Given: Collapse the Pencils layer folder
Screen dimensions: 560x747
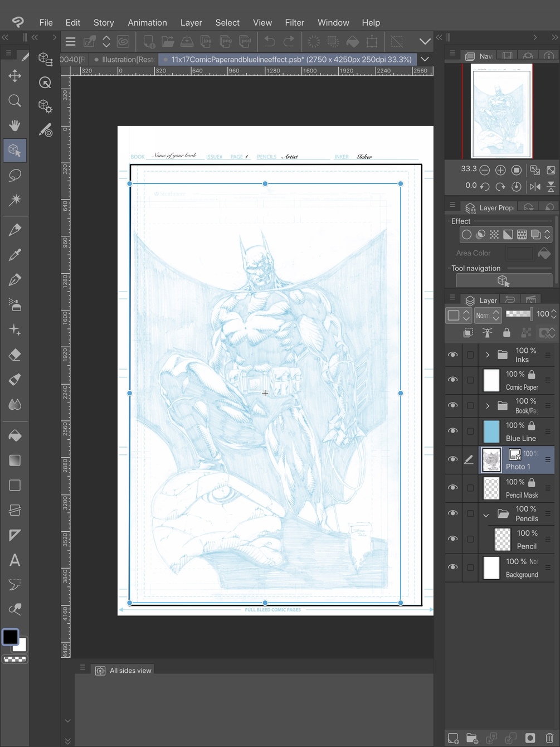Looking at the screenshot, I should click(x=486, y=515).
